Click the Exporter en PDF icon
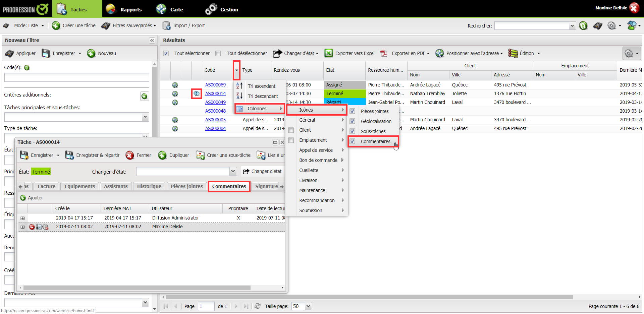 [384, 53]
